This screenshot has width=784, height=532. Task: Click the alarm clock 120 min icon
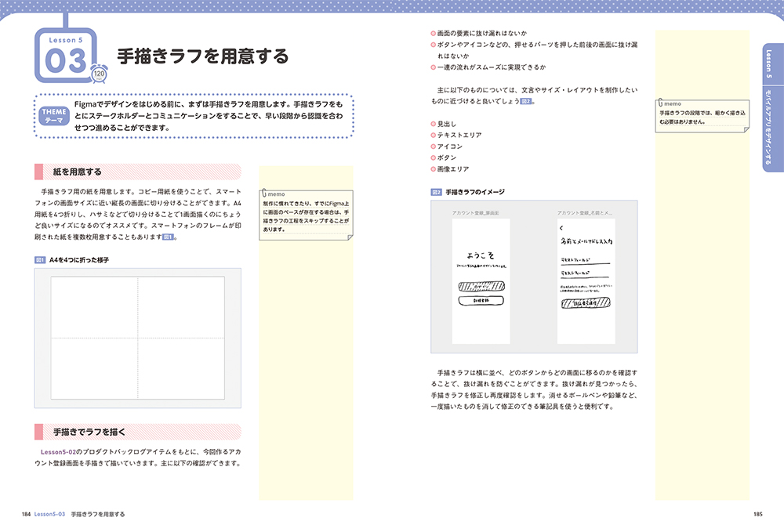[99, 74]
